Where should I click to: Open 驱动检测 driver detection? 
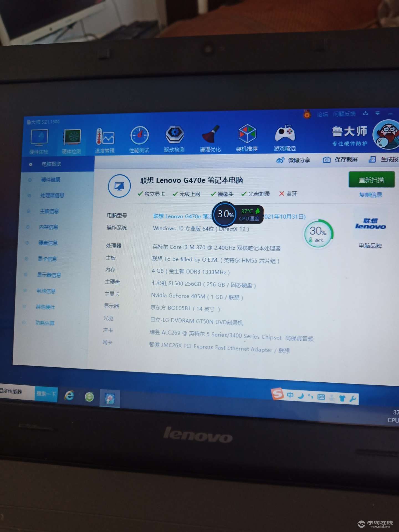point(174,139)
